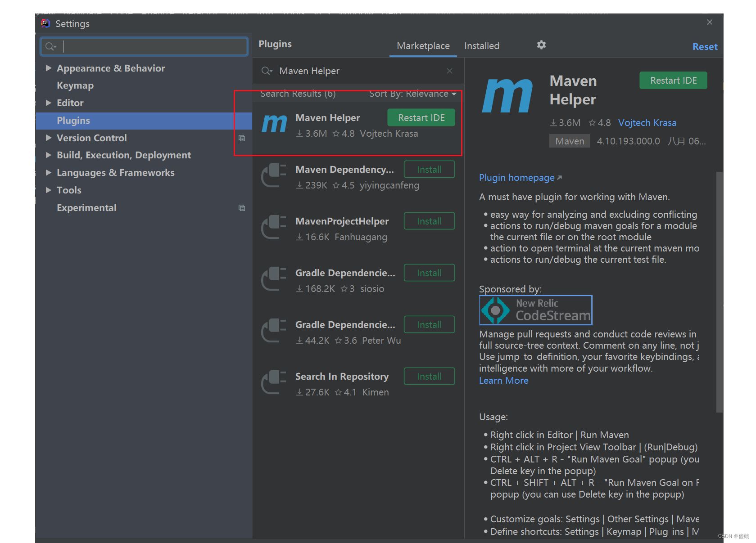Select the Maven Helper result title
The height and width of the screenshot is (543, 756).
coord(327,118)
